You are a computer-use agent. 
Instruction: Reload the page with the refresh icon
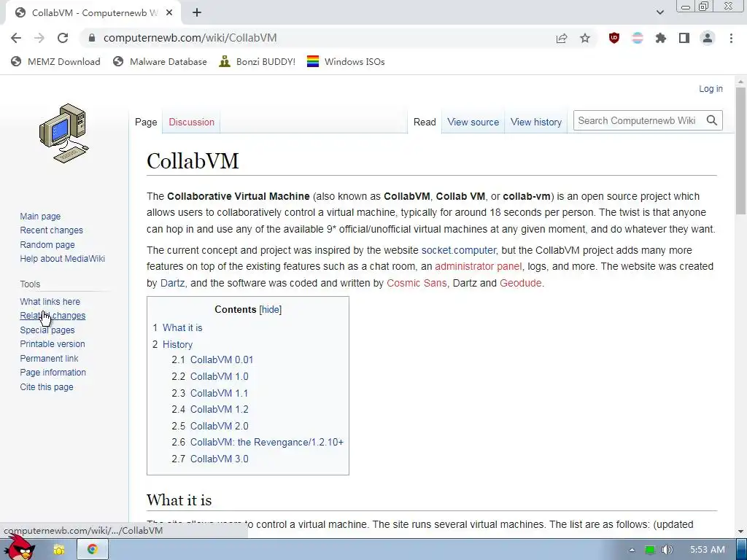pos(63,38)
